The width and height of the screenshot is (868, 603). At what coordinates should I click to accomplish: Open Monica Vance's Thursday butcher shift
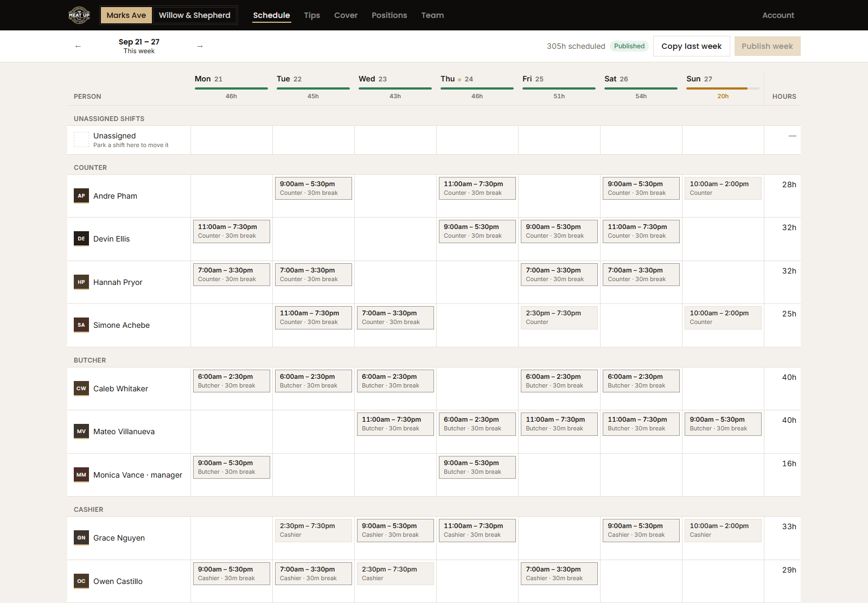click(477, 467)
